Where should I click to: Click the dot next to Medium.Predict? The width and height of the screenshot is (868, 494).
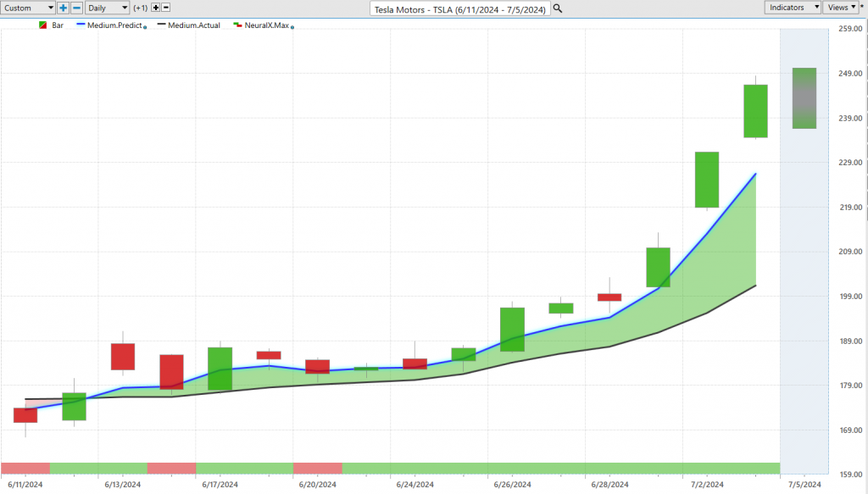[145, 27]
